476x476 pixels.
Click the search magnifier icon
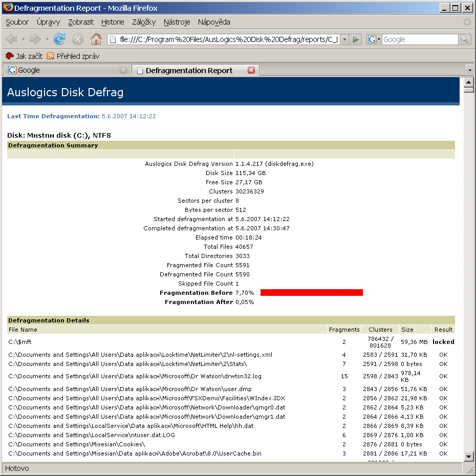point(464,39)
